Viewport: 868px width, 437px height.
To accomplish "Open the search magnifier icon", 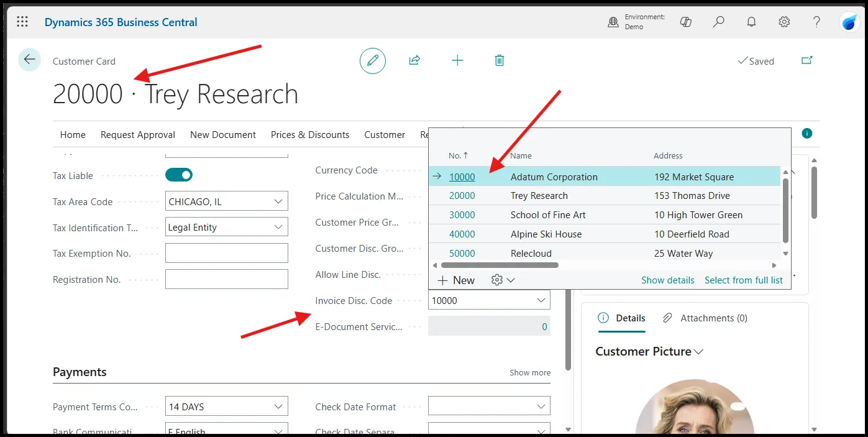I will tap(719, 22).
